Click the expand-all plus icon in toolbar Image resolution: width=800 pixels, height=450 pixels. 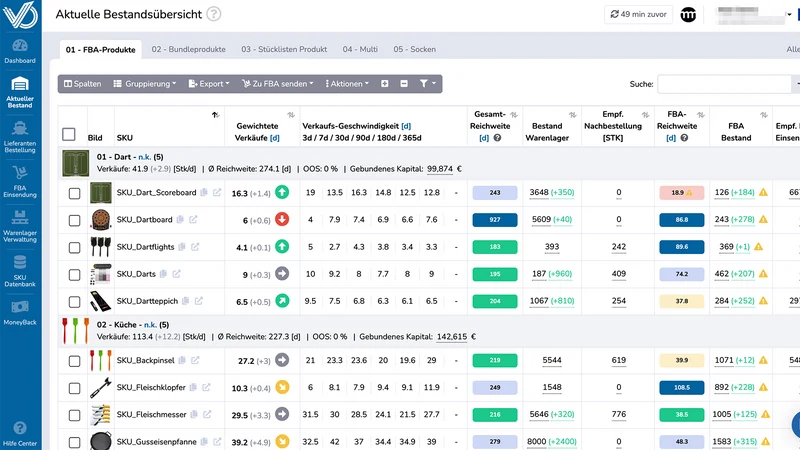coord(385,84)
